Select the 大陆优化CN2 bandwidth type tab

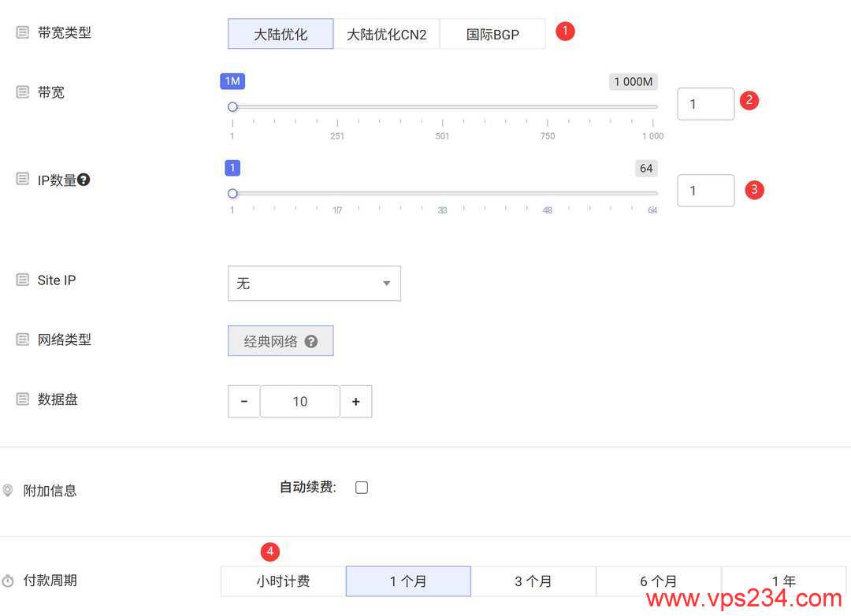[x=387, y=33]
